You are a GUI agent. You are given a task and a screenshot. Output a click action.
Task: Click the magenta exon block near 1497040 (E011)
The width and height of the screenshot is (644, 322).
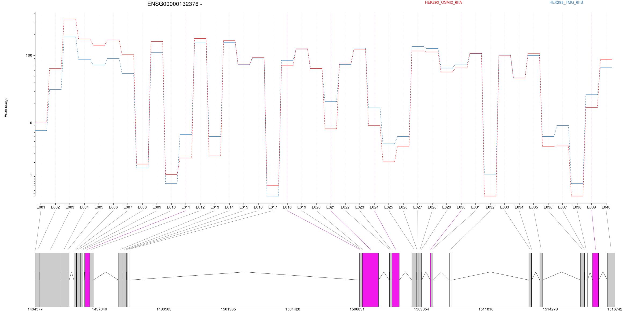pos(87,280)
